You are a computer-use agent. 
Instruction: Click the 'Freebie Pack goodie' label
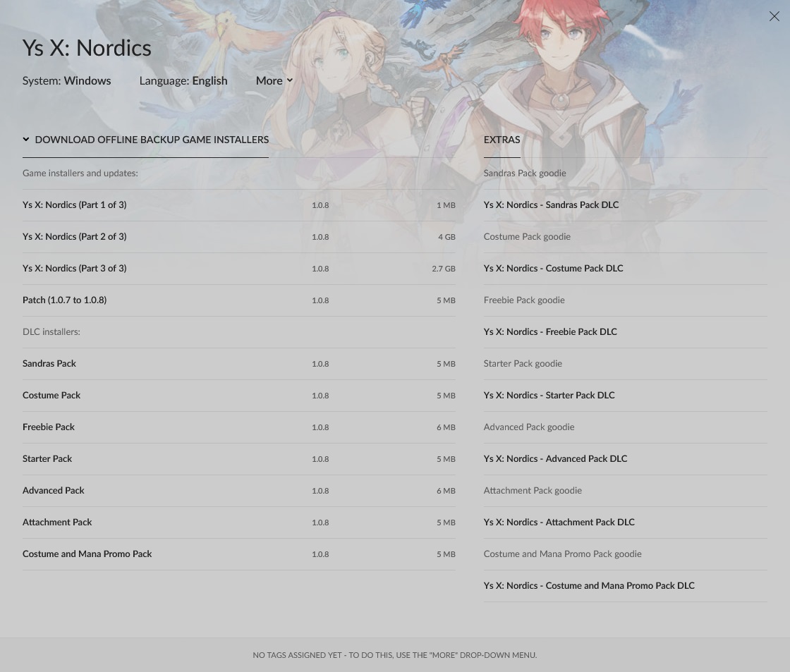(x=524, y=300)
